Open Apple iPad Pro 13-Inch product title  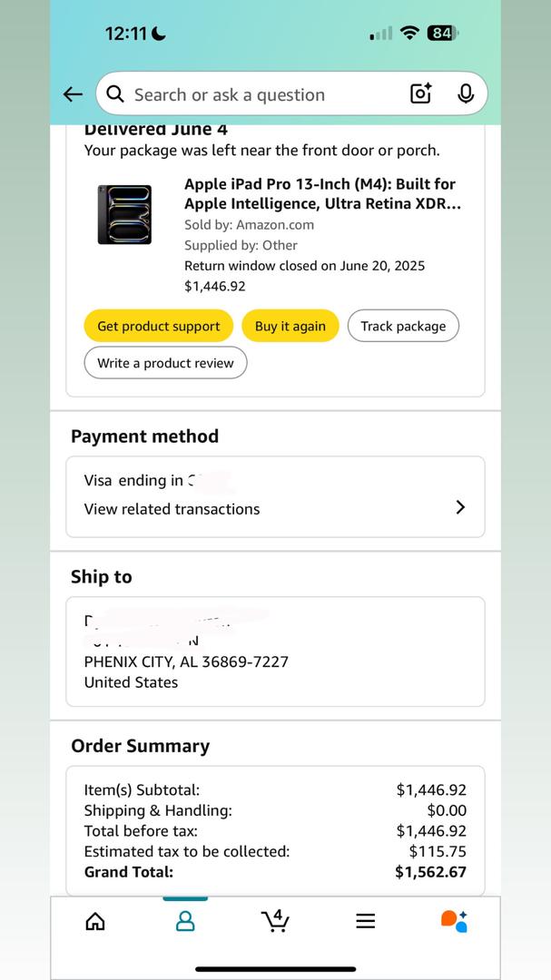[323, 194]
